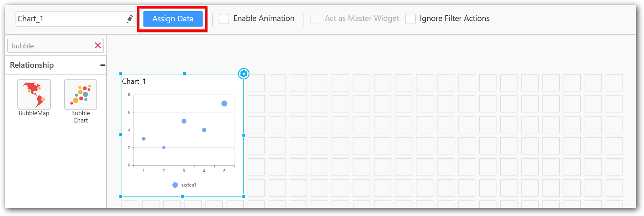Click the bubble search box
Screen dimensions: 644x216
50,46
